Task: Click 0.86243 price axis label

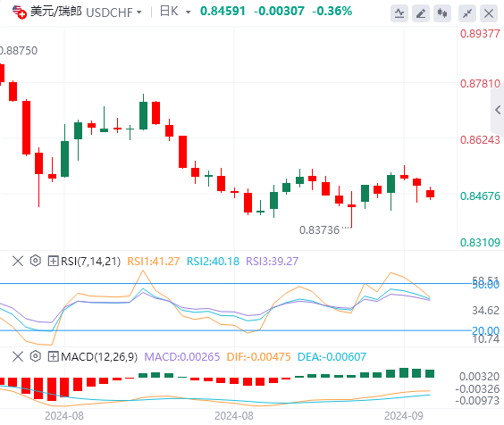Action: pyautogui.click(x=480, y=140)
